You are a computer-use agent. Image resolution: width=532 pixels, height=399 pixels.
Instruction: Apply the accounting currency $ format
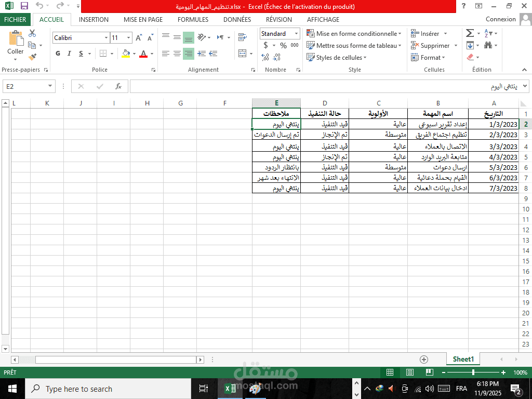[x=265, y=45]
